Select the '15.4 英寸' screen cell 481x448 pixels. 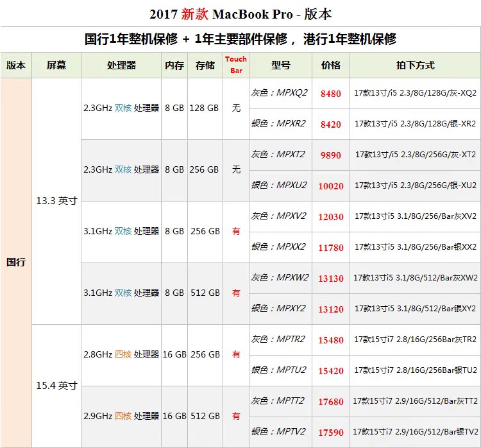pyautogui.click(x=56, y=385)
